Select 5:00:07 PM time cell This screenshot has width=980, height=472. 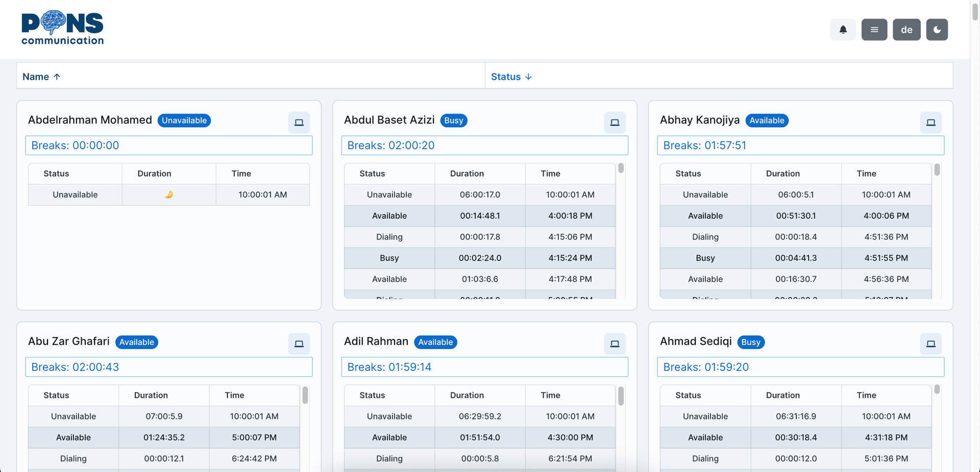(x=254, y=437)
